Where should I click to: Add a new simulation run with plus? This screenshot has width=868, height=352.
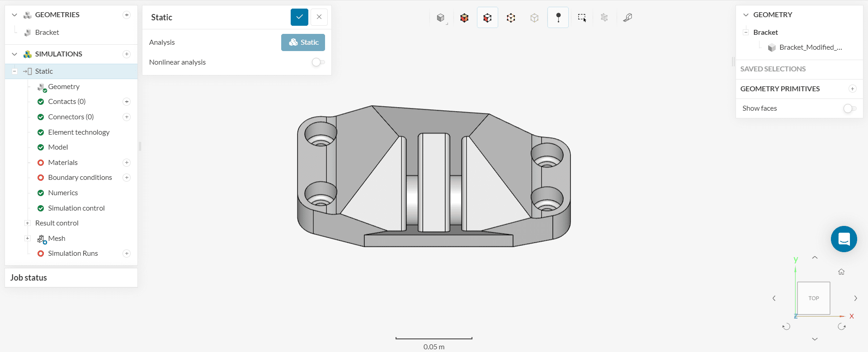127,253
